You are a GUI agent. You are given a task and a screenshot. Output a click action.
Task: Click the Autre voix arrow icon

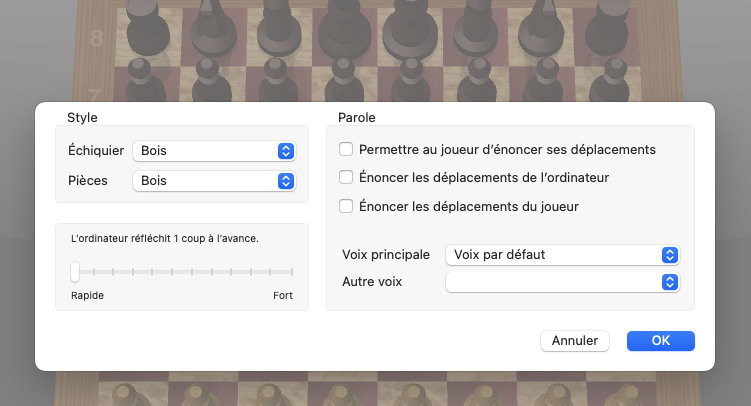click(671, 282)
